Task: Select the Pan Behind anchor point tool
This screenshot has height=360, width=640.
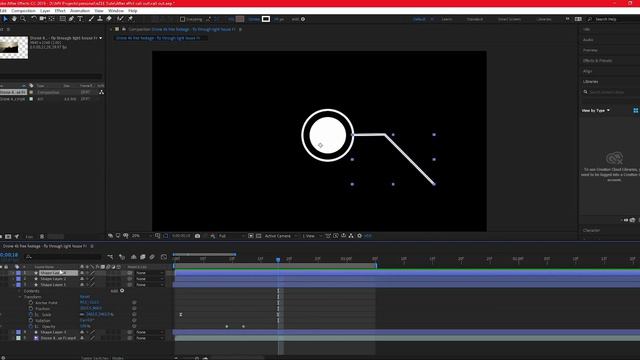Action: click(52, 19)
